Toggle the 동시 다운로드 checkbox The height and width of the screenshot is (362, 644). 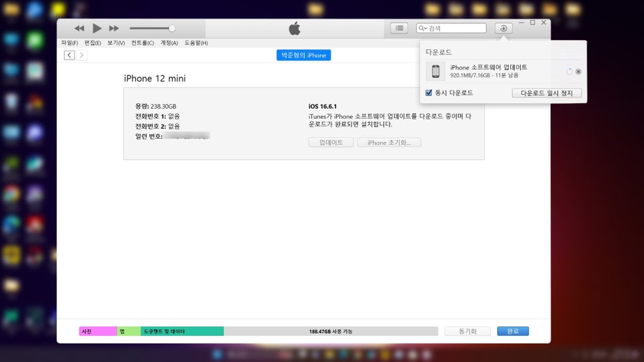(x=429, y=93)
